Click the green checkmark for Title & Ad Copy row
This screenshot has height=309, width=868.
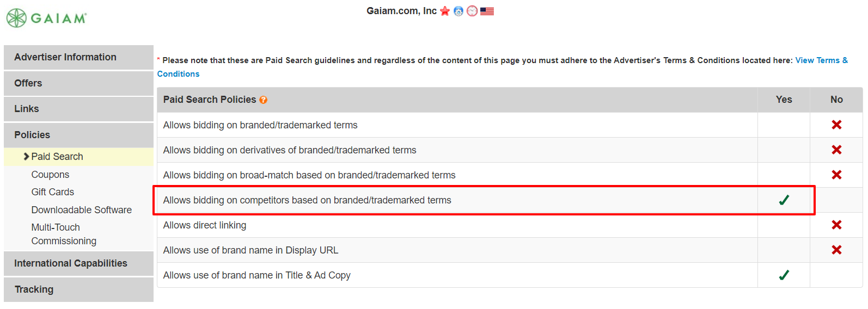point(784,275)
